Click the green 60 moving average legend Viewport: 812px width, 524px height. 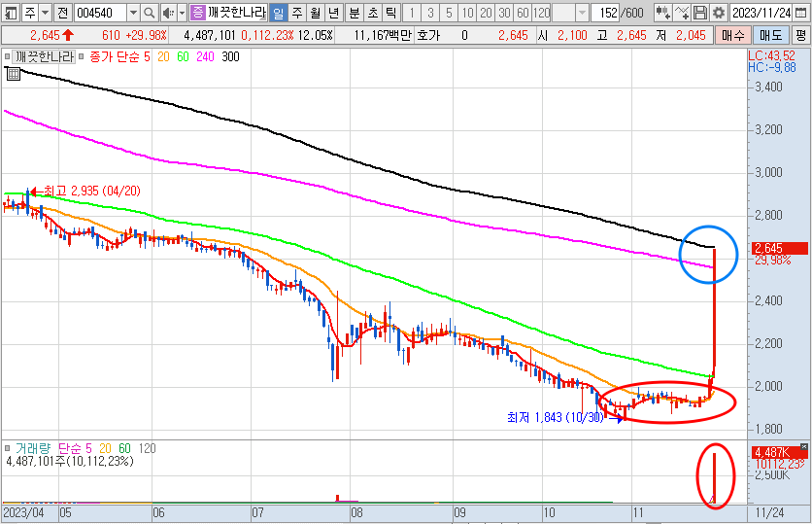pos(183,56)
